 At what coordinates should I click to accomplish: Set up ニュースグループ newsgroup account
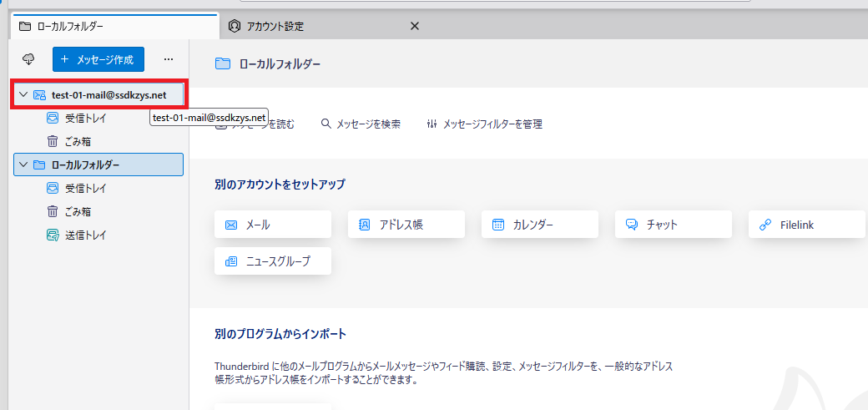[x=272, y=261]
